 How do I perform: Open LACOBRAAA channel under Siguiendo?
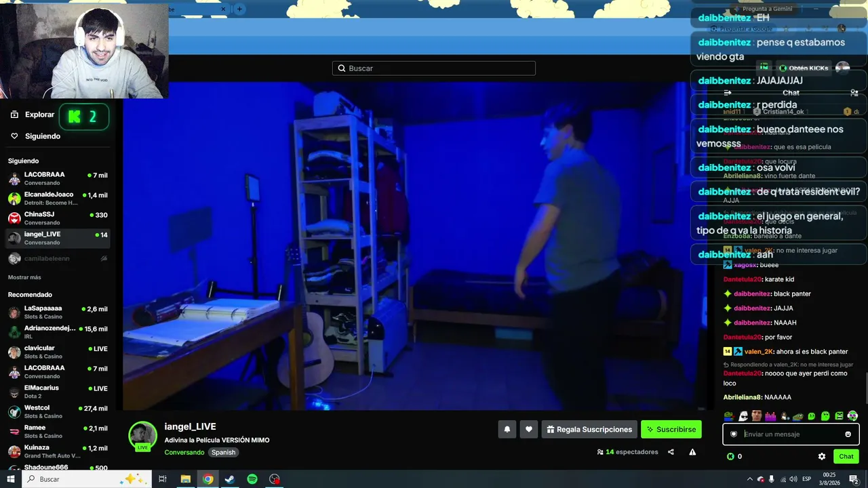(58, 178)
